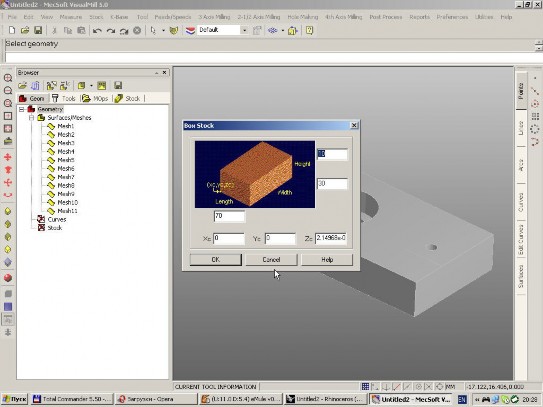Open the 3 Axis Milling menu
This screenshot has width=543, height=407.
[x=214, y=17]
